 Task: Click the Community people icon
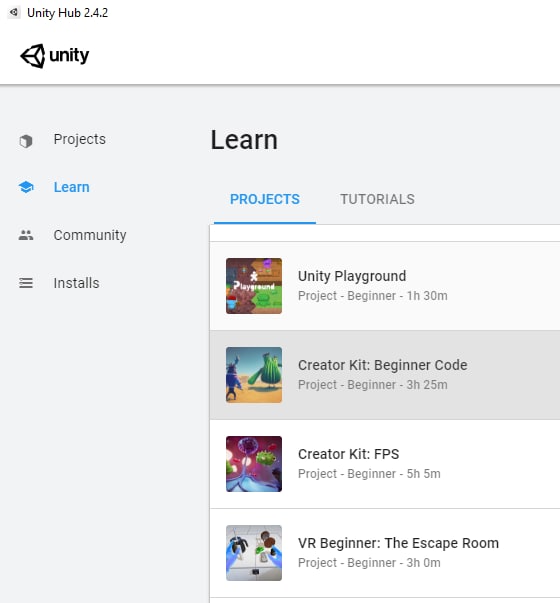pyautogui.click(x=26, y=235)
